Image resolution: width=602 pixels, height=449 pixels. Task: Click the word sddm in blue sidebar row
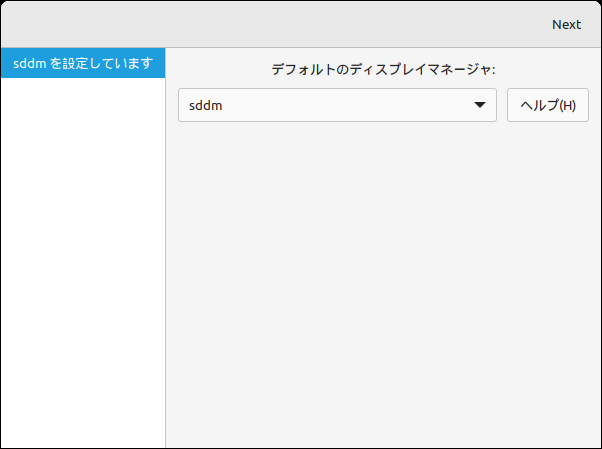click(x=30, y=63)
